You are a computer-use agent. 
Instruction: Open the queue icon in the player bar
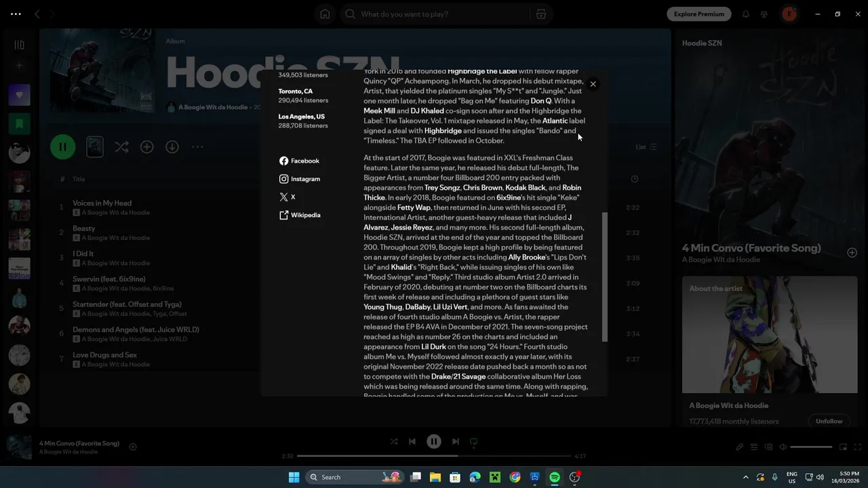(754, 447)
